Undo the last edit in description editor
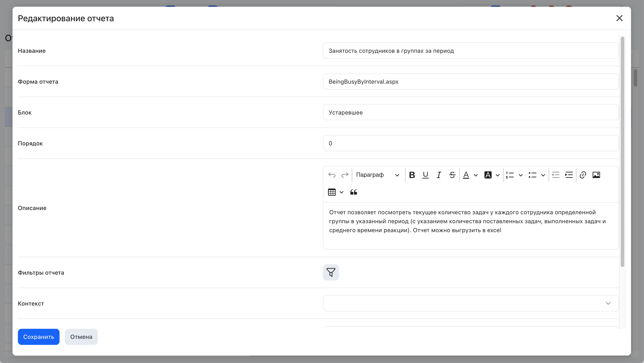 332,175
